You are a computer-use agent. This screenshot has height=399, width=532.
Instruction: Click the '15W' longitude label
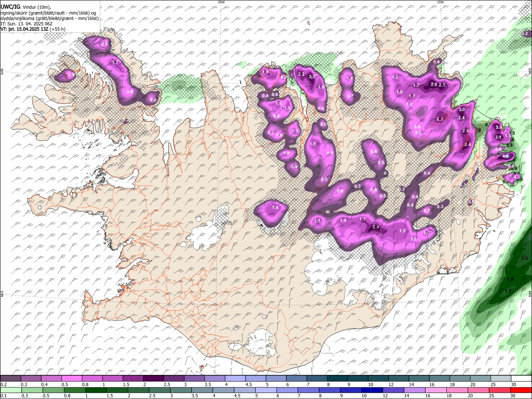coord(440,2)
